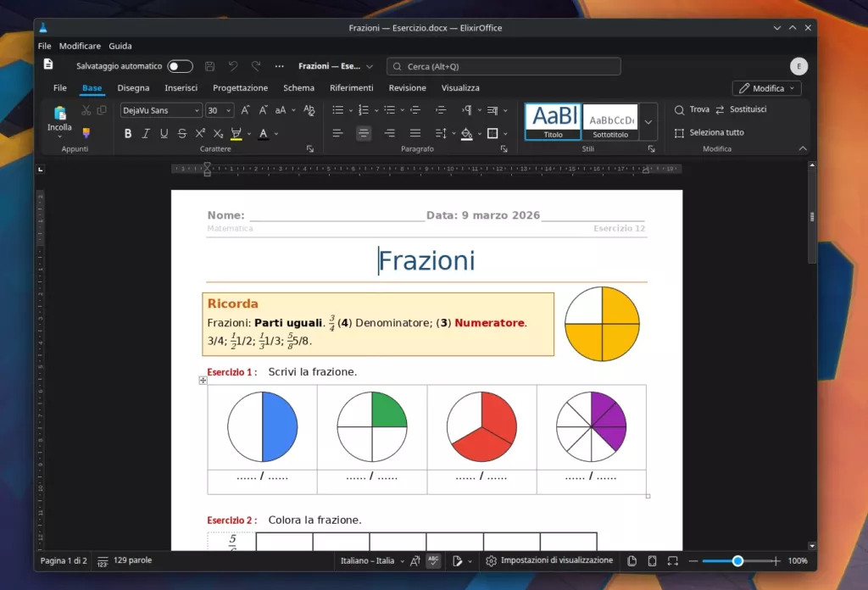Open the change case aA dropdown arrow

pyautogui.click(x=293, y=110)
